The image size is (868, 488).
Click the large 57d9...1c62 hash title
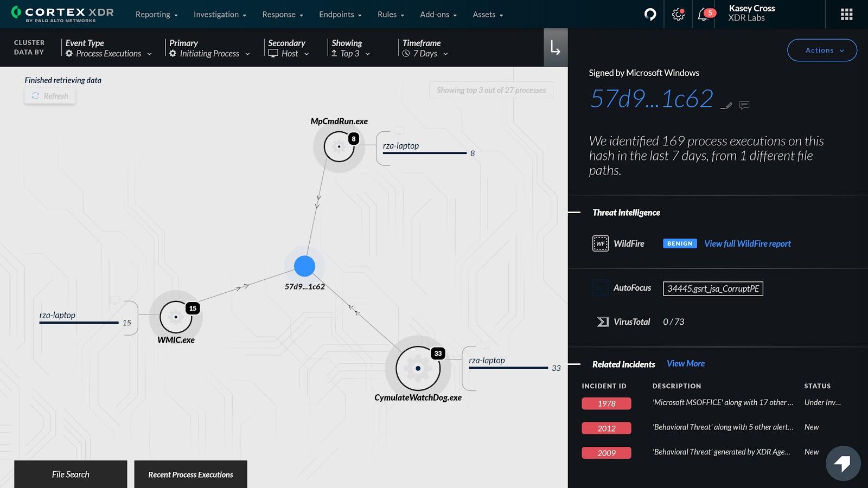click(x=652, y=99)
